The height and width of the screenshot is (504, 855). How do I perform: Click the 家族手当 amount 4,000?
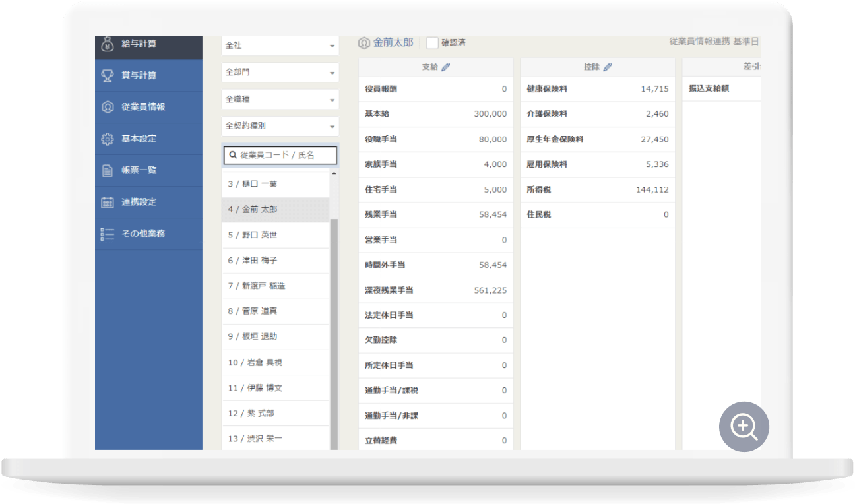click(495, 164)
